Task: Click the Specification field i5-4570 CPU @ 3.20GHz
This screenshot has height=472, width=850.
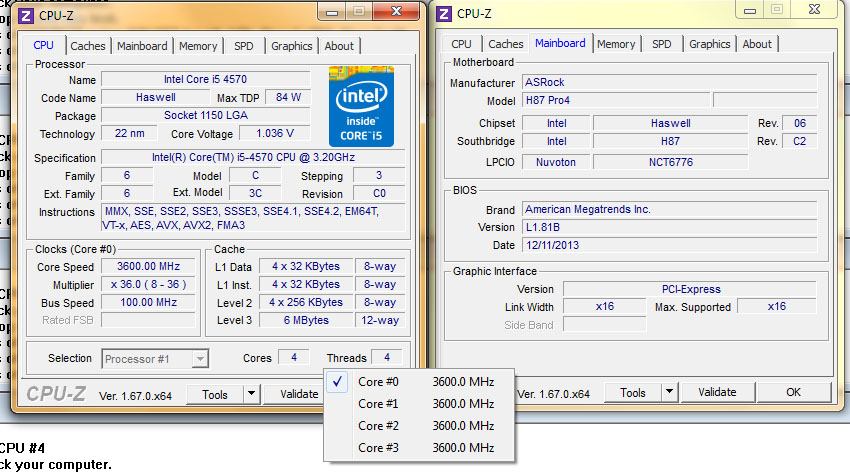Action: click(253, 157)
